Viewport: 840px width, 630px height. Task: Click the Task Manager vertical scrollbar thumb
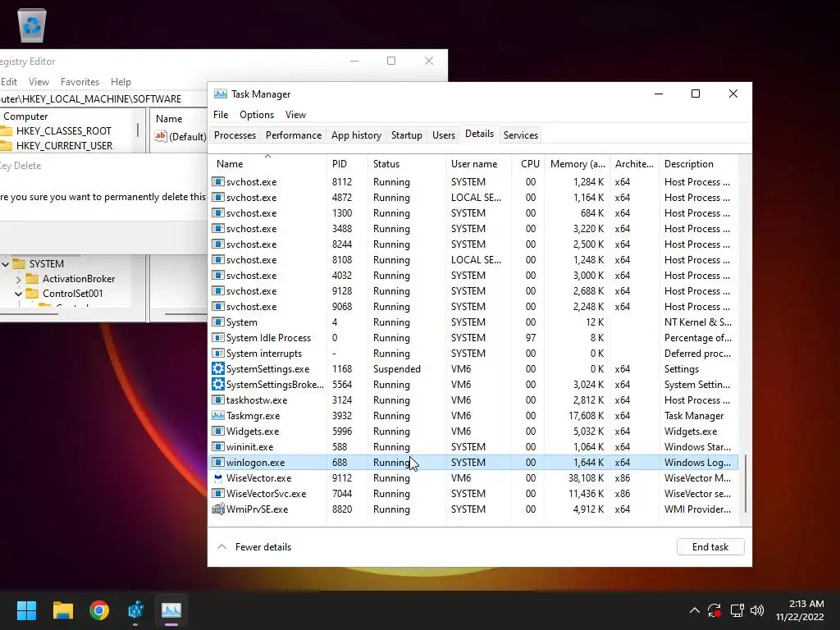tap(745, 484)
